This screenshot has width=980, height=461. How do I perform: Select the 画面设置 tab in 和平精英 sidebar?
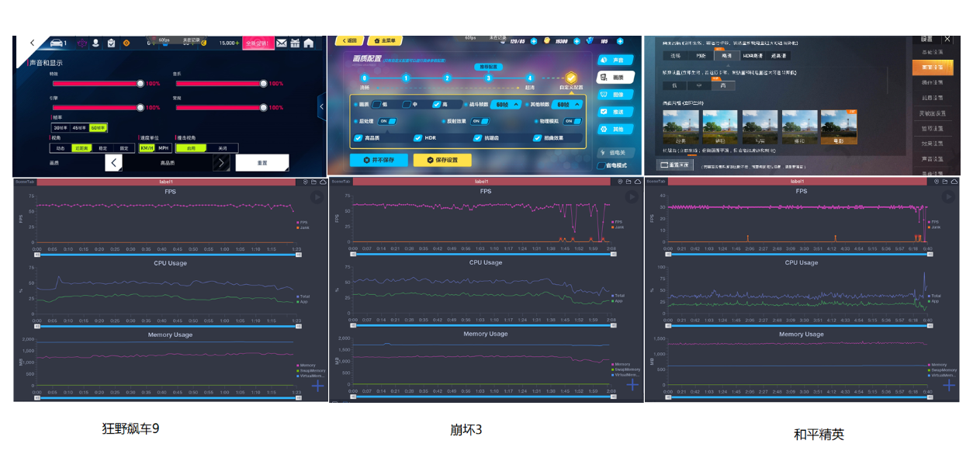click(932, 68)
